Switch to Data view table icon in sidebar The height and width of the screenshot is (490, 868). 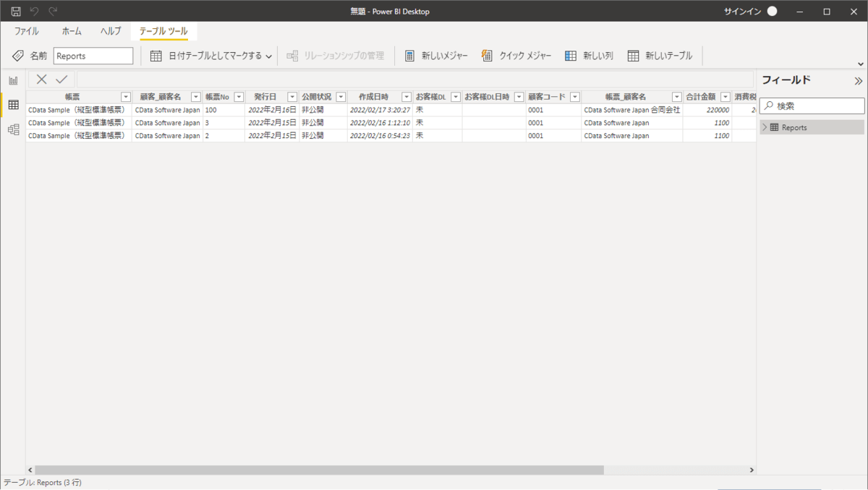click(x=13, y=106)
